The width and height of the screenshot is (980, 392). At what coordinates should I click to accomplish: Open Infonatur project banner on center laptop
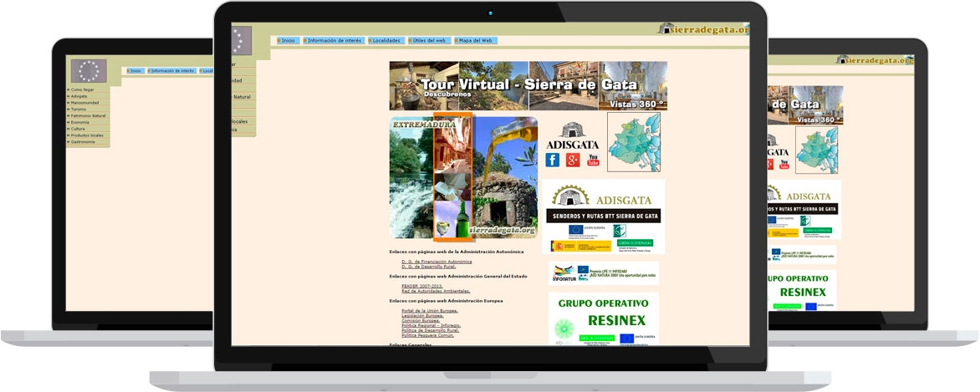(603, 273)
